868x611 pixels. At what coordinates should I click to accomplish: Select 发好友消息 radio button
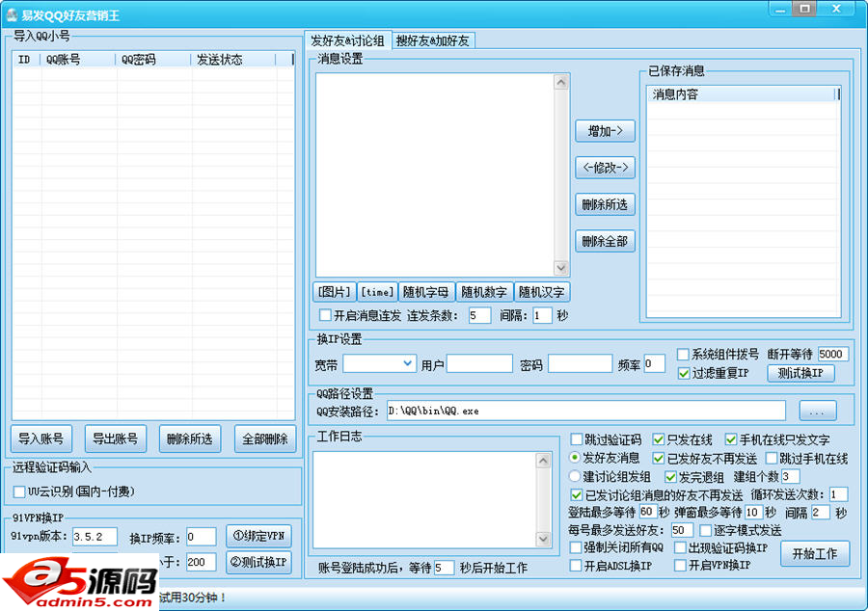point(575,458)
